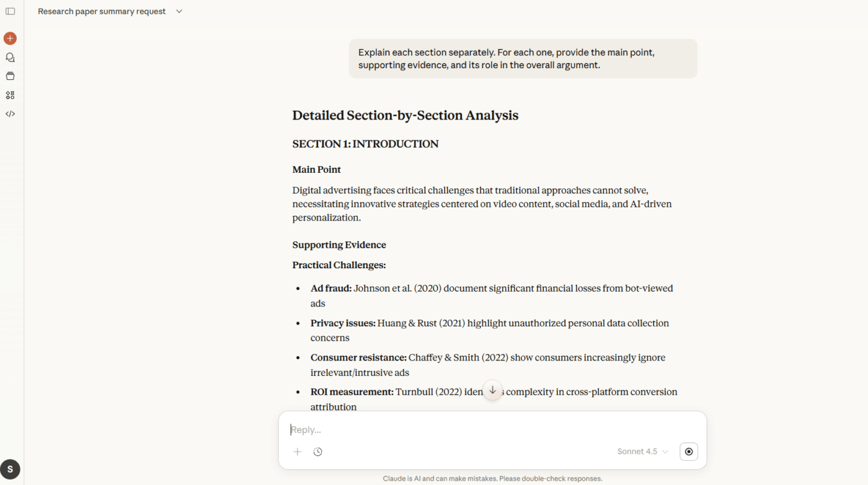Viewport: 868px width, 485px height.
Task: Click the attach plus button in reply box
Action: click(x=298, y=452)
